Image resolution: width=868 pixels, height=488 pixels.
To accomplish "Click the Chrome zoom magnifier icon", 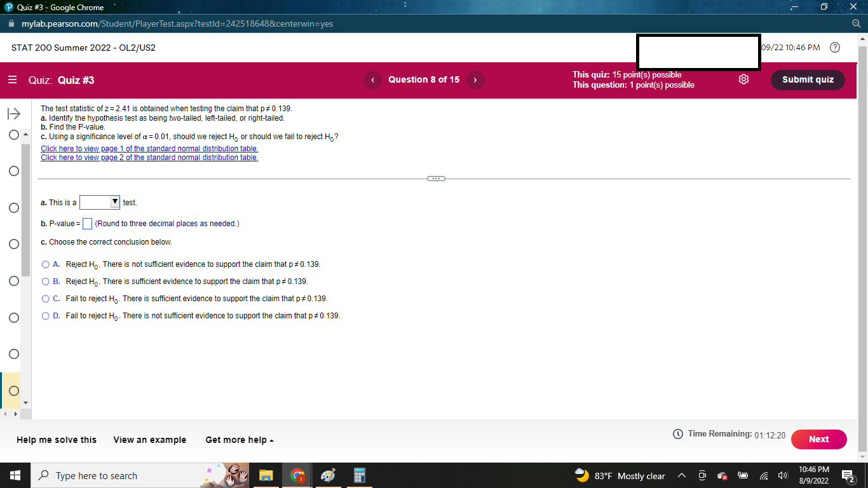I will [x=857, y=24].
